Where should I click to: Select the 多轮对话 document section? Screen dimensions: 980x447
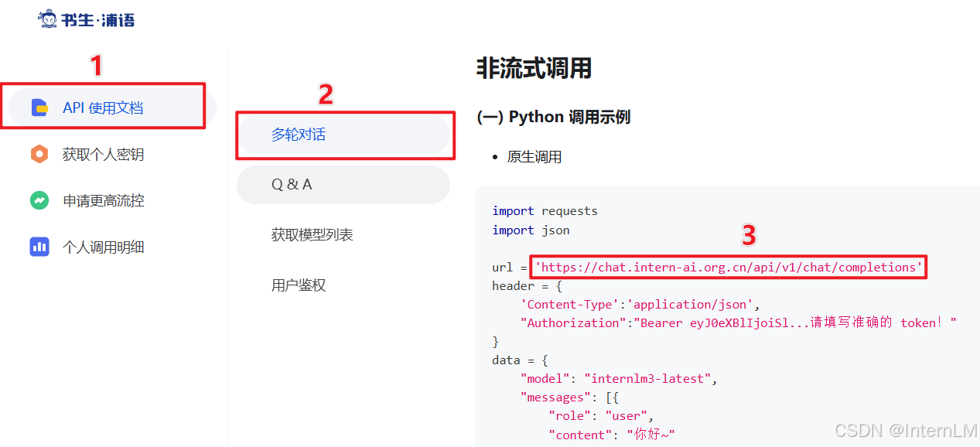[x=343, y=135]
